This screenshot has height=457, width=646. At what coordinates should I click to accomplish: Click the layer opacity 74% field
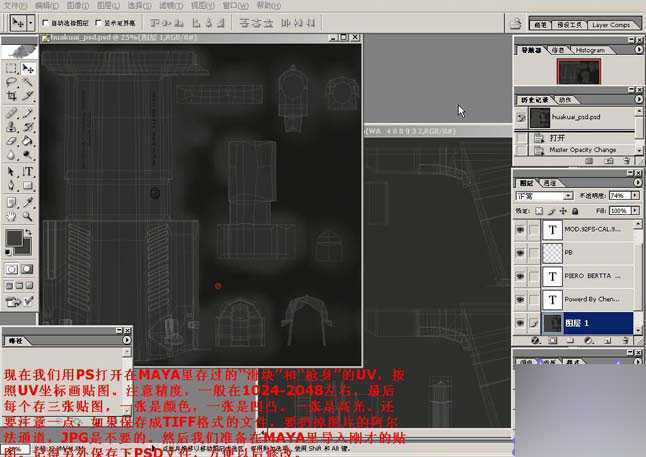[x=620, y=195]
